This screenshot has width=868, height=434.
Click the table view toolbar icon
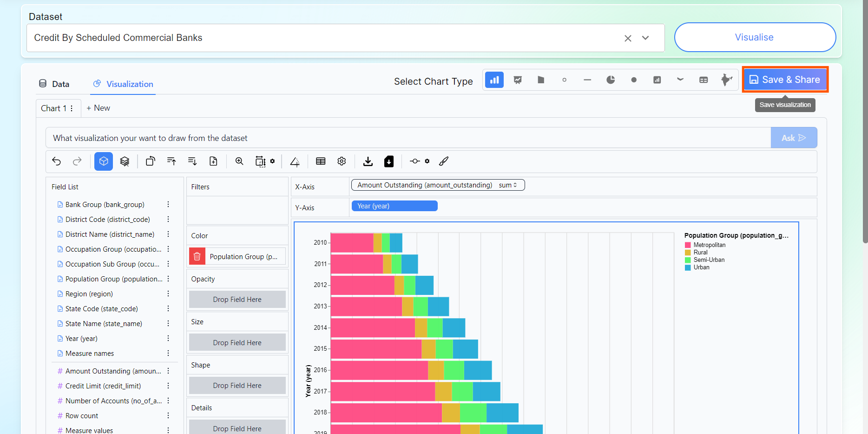321,161
